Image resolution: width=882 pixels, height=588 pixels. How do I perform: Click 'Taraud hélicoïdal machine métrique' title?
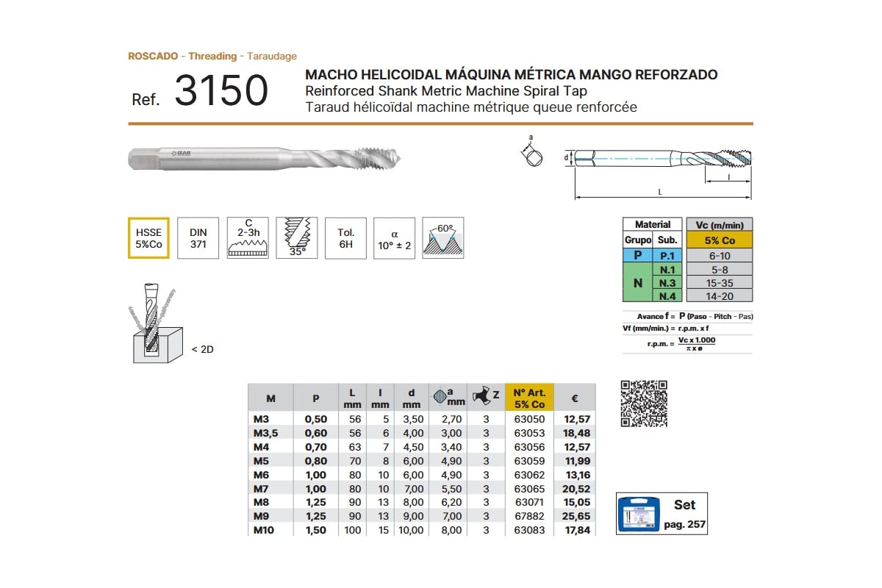470,107
